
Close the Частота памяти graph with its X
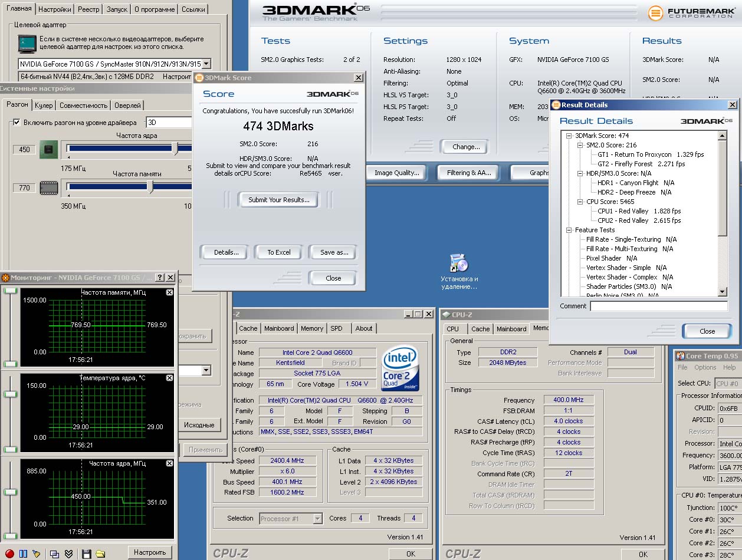(x=170, y=292)
